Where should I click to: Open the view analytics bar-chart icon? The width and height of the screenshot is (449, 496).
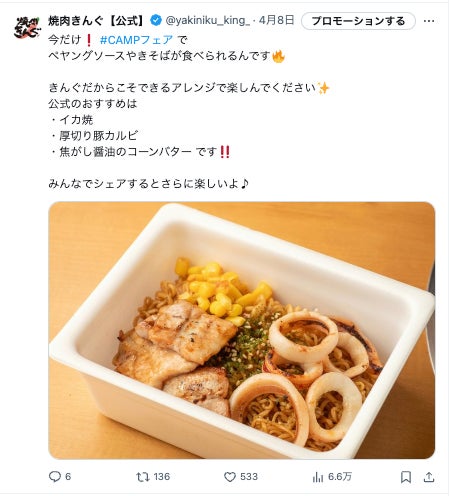pos(318,477)
